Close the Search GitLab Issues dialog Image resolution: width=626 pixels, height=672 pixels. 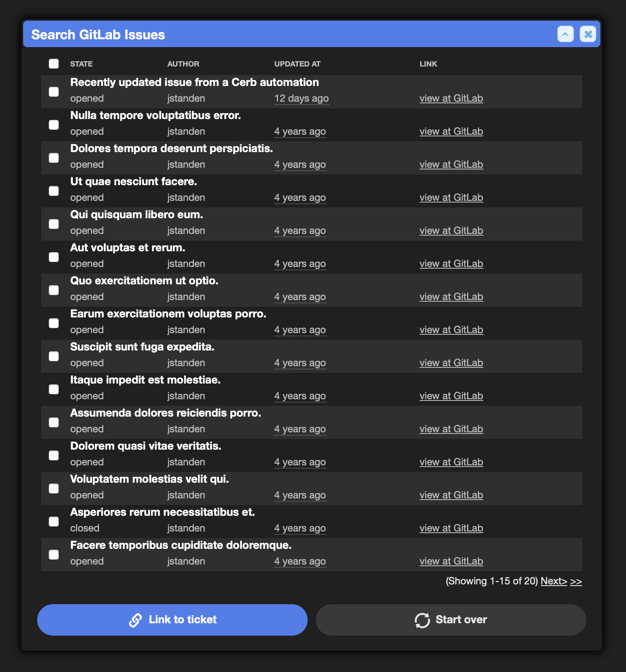(x=588, y=34)
